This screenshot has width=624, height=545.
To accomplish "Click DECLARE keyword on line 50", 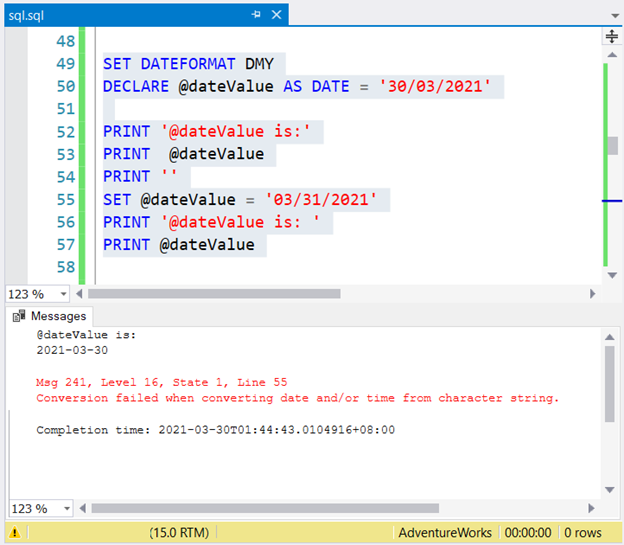I will [x=136, y=86].
